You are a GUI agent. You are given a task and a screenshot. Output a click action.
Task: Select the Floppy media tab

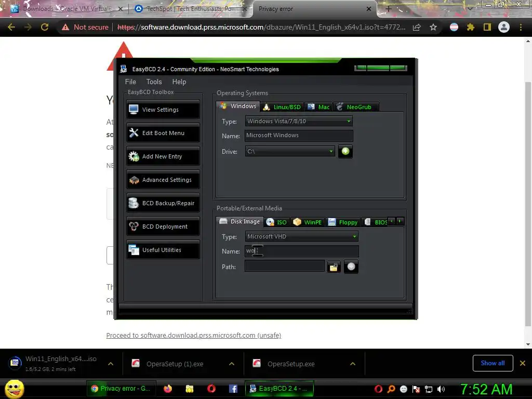click(x=343, y=222)
